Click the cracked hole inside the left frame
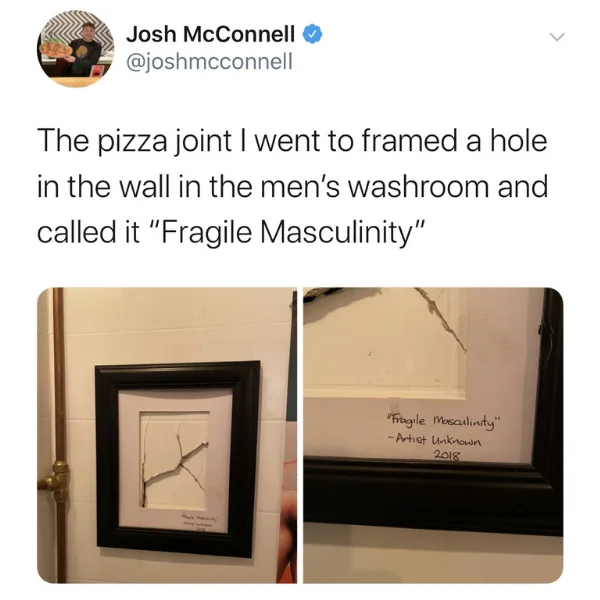The image size is (600, 600). 175,460
